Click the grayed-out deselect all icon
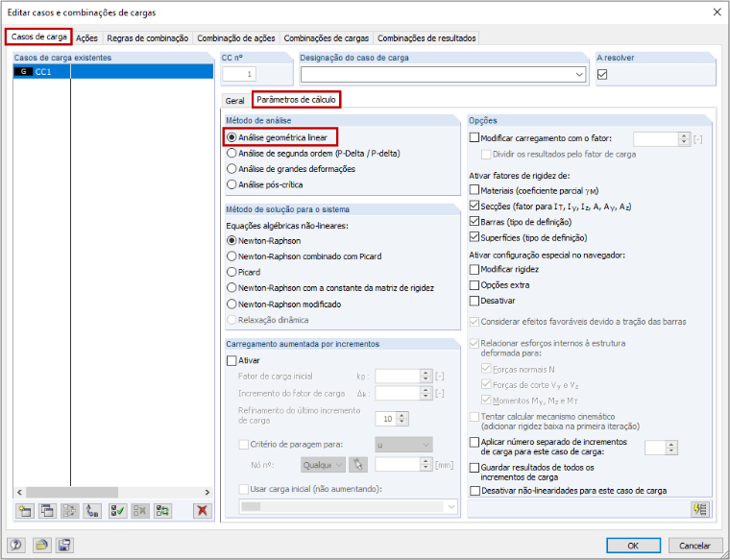This screenshot has width=730, height=560. tap(139, 511)
